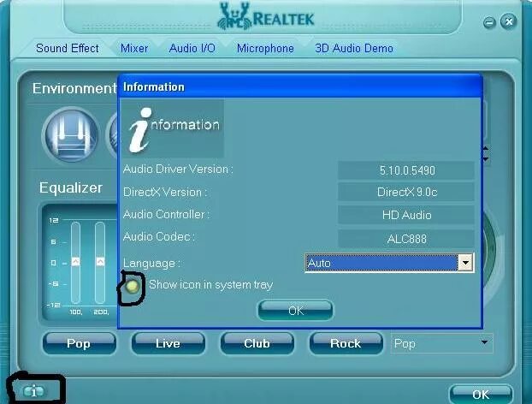Click the Audio Driver Version label
This screenshot has height=404, width=532.
coord(178,169)
